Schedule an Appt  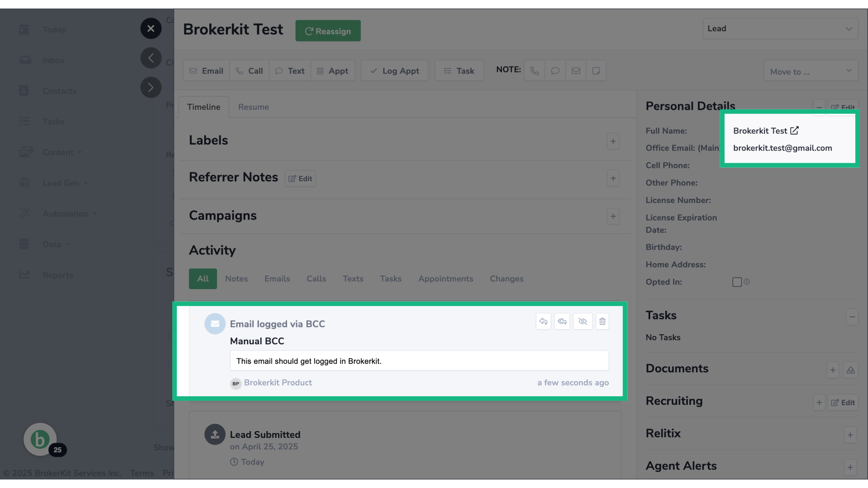click(x=333, y=70)
